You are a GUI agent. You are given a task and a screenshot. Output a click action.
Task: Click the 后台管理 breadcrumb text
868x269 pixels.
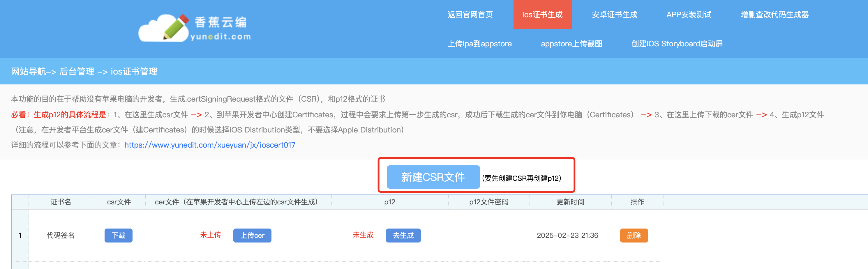77,72
